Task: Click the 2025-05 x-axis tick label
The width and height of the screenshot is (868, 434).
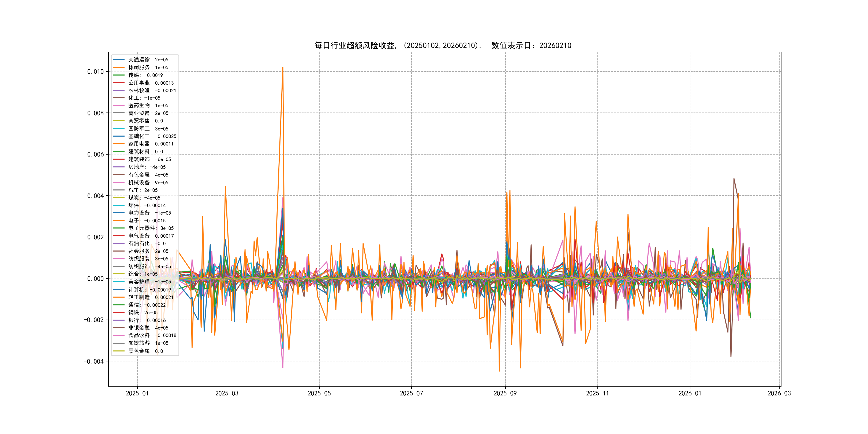Action: (x=319, y=393)
